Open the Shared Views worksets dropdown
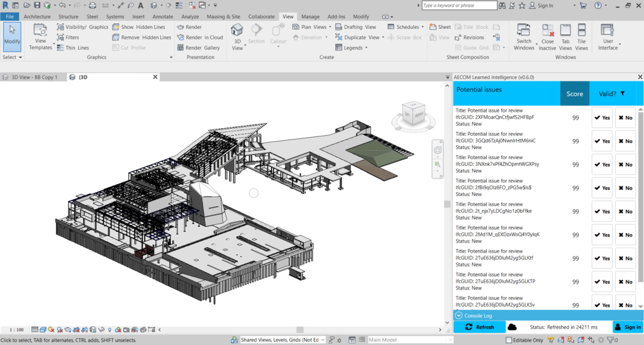644x345 pixels. [323, 340]
